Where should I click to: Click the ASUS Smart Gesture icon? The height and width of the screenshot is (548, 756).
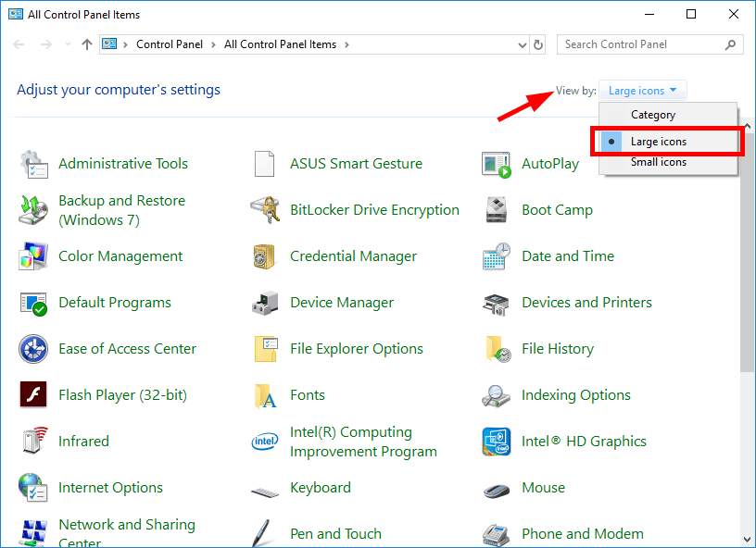[x=264, y=164]
